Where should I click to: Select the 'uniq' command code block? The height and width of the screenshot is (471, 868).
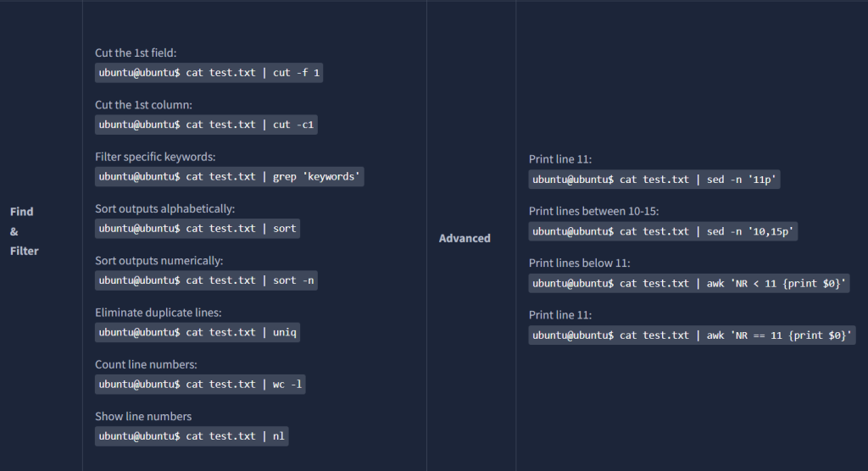pyautogui.click(x=198, y=332)
